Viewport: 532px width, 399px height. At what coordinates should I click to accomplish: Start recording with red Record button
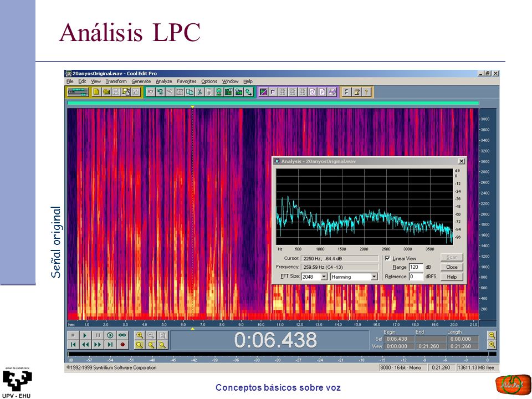[x=122, y=345]
